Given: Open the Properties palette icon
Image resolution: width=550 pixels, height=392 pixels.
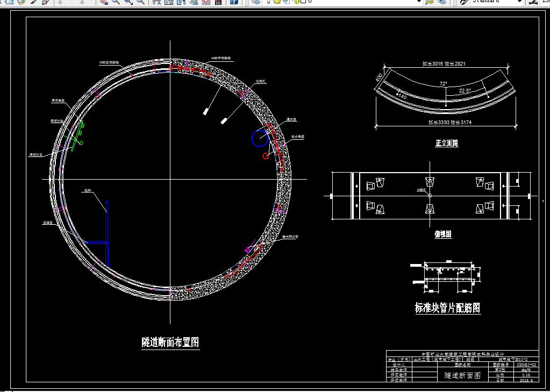Looking at the screenshot, I should (156, 2).
